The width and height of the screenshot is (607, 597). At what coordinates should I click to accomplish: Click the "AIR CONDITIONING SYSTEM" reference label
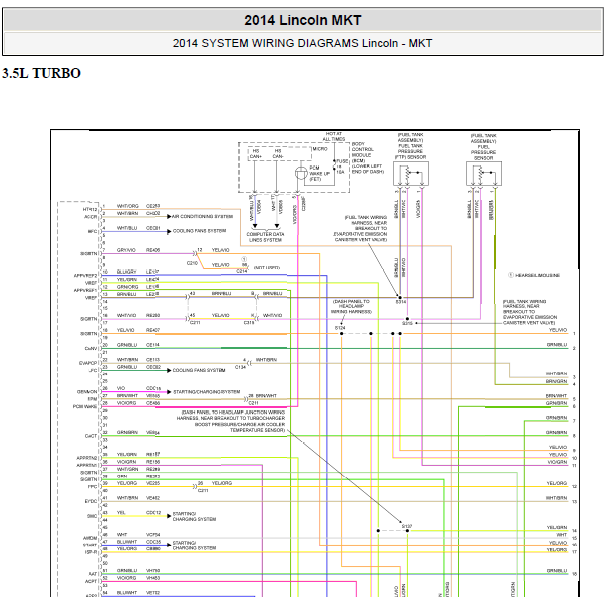202,216
